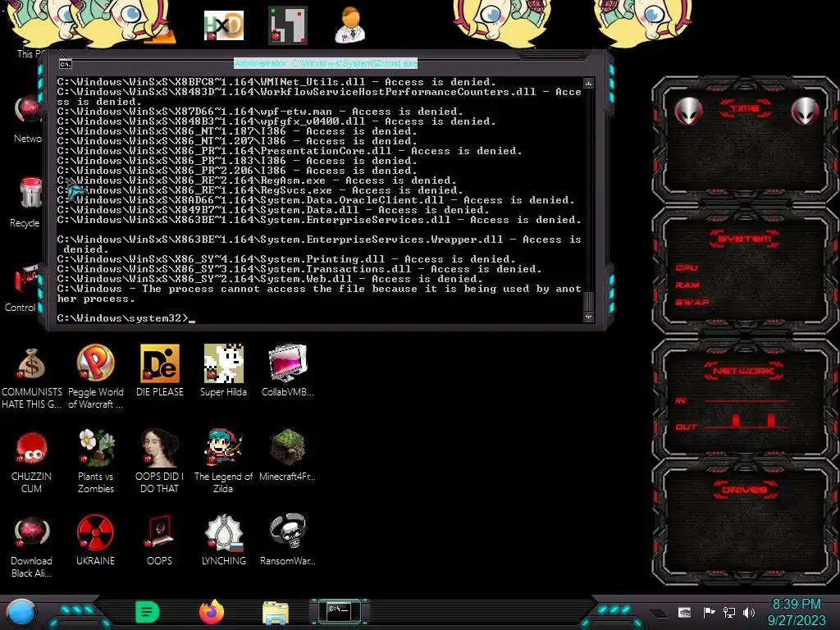Click right alien head in TIME gadget
The image size is (840, 630).
pyautogui.click(x=806, y=111)
